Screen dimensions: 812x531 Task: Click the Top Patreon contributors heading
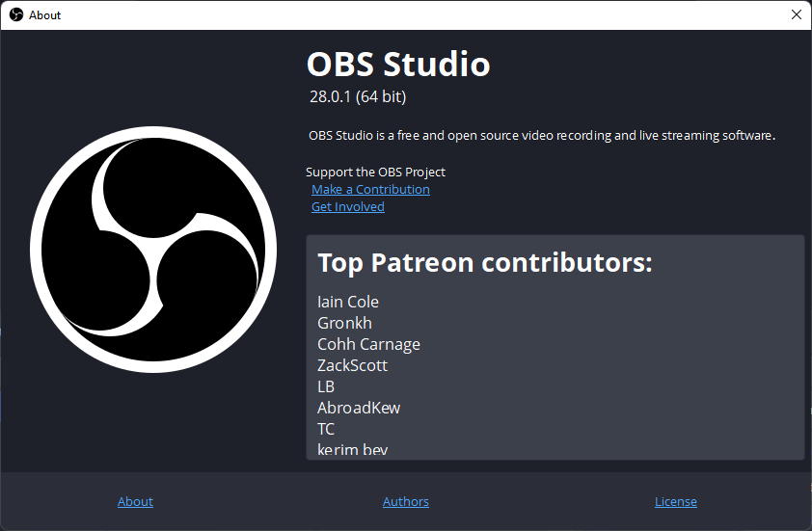point(485,262)
